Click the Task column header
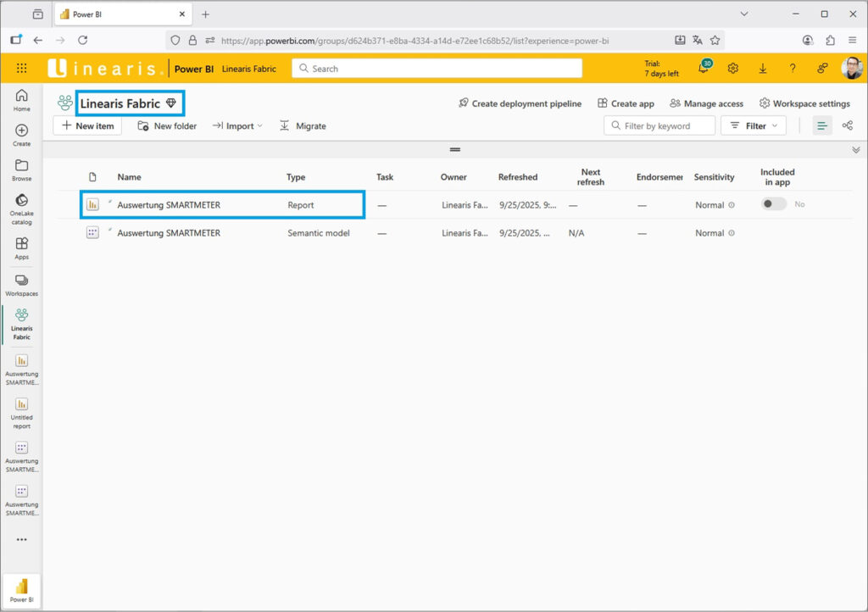This screenshot has height=612, width=868. (x=385, y=177)
